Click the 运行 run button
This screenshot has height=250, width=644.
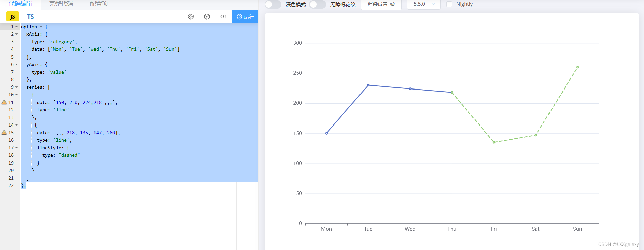tap(245, 16)
